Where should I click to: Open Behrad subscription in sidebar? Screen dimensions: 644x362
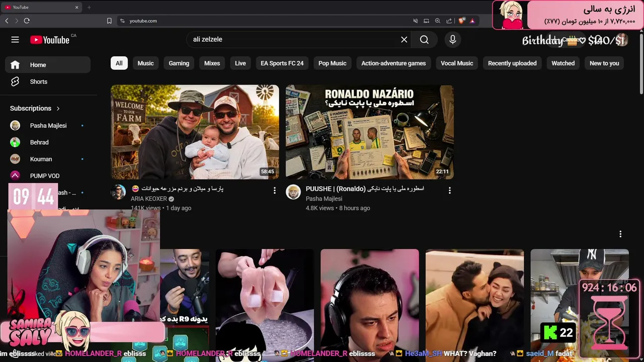[48, 142]
